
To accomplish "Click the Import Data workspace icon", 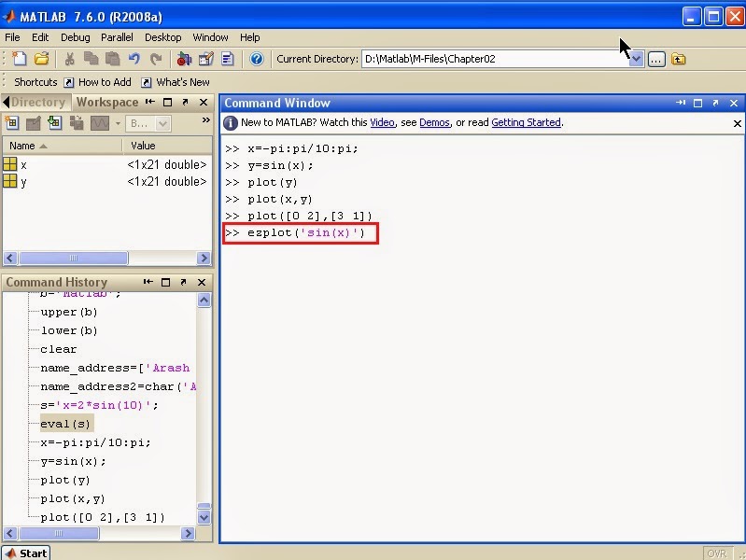I will [x=55, y=123].
